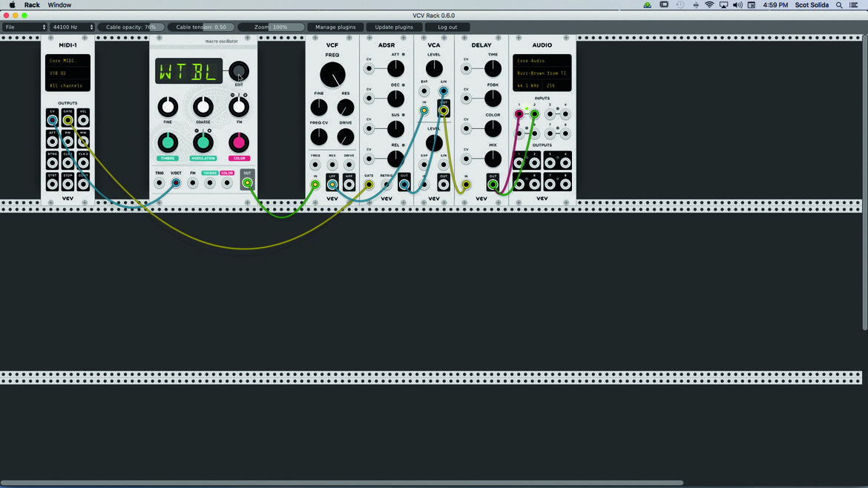The width and height of the screenshot is (868, 488).
Task: Click the upper VCA LEVEL knob
Action: pos(434,69)
